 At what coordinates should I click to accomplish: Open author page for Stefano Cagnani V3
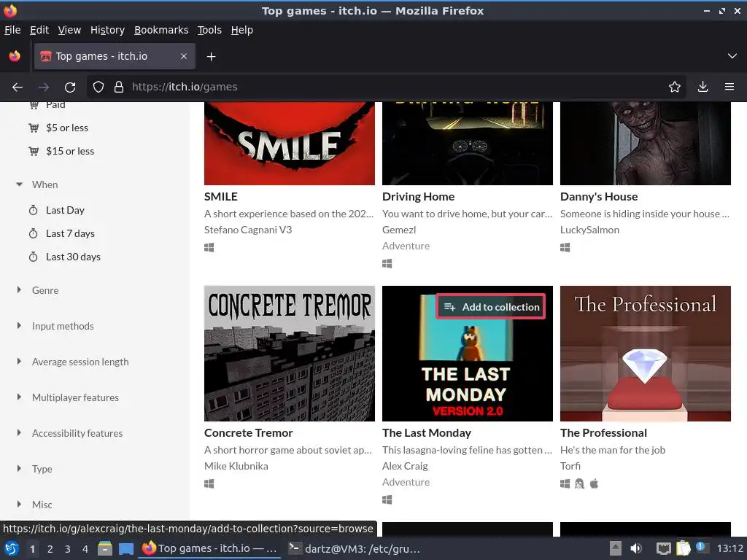click(248, 230)
